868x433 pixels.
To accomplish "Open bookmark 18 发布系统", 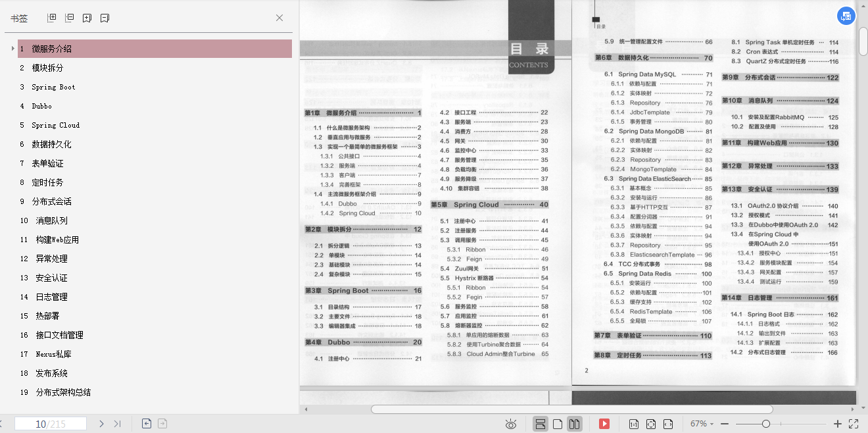I will tap(155, 373).
